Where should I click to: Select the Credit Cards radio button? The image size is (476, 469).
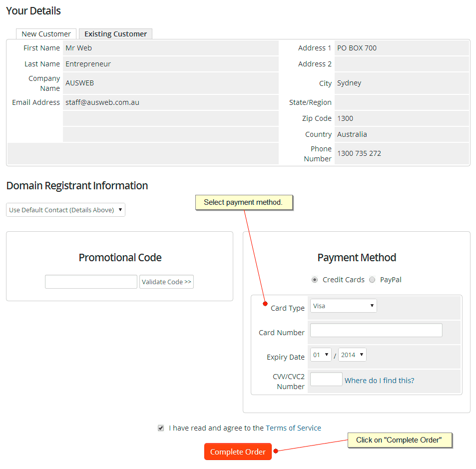click(x=315, y=280)
